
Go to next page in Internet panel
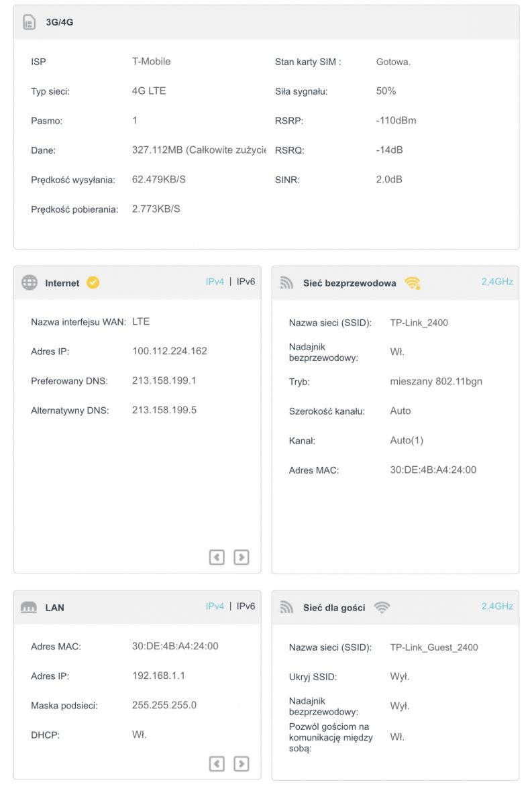click(x=242, y=557)
